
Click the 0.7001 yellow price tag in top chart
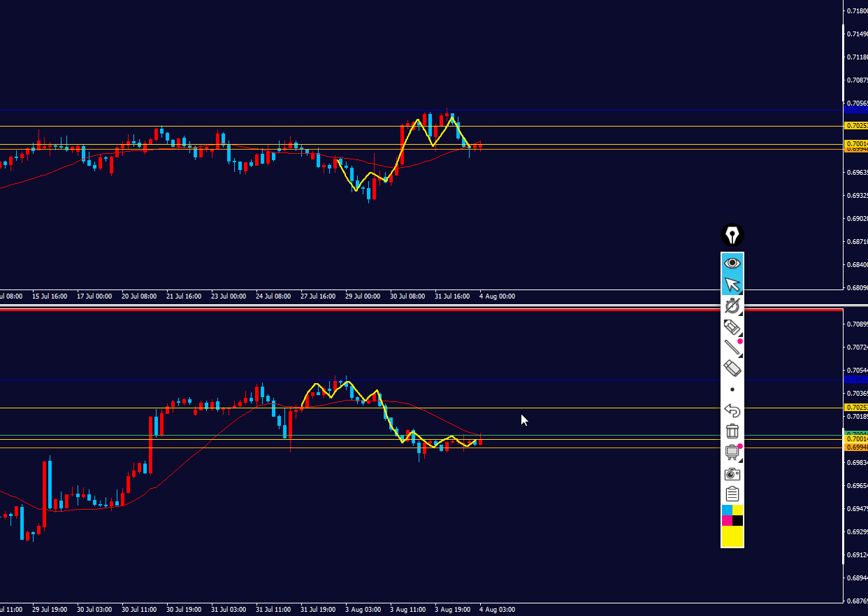point(856,143)
